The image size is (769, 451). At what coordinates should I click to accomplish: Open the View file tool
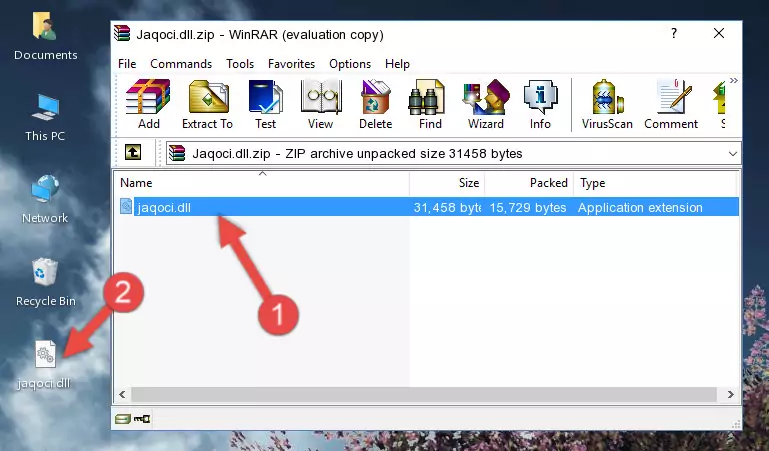321,104
